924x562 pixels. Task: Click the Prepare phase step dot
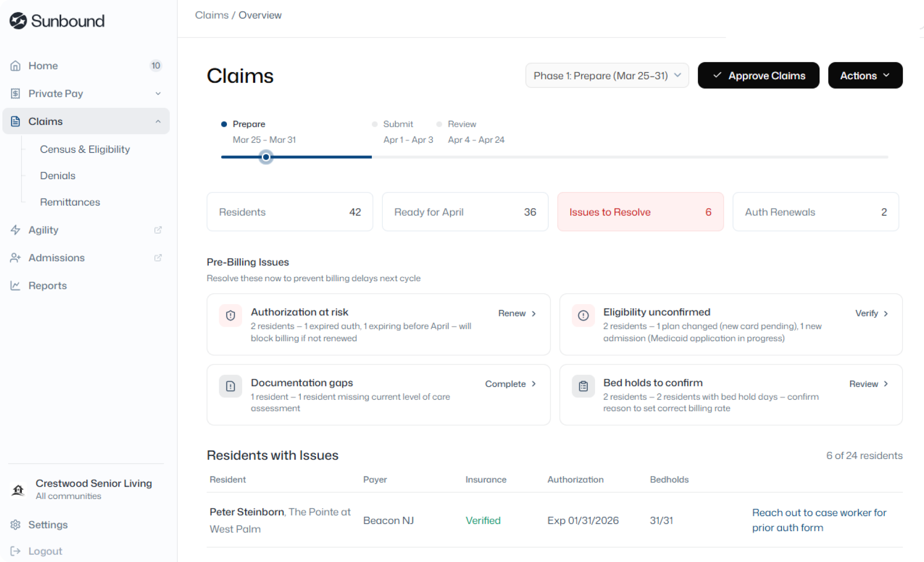coord(224,123)
